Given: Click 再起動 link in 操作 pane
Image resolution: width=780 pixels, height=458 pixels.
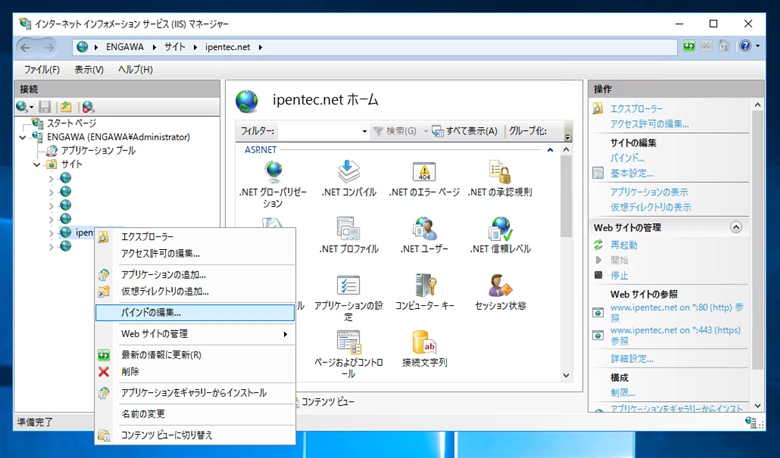Looking at the screenshot, I should tap(624, 245).
